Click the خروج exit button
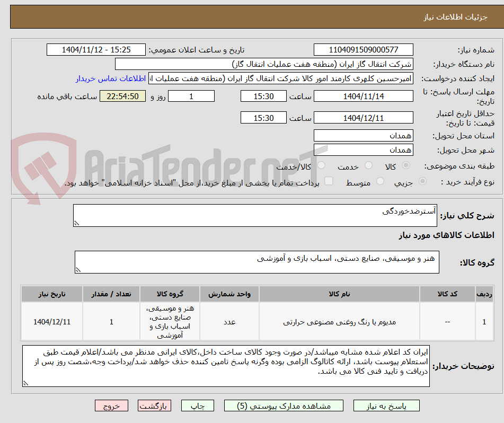This screenshot has height=423, width=504. pyautogui.click(x=111, y=406)
